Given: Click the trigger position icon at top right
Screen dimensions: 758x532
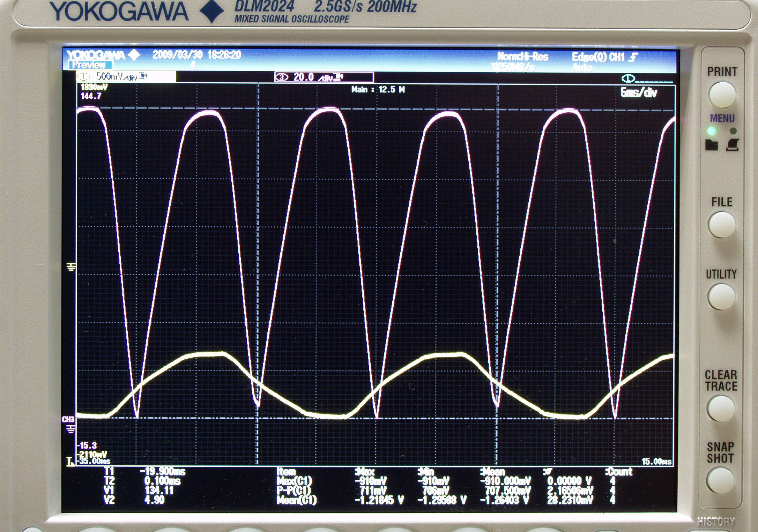Looking at the screenshot, I should (x=628, y=78).
